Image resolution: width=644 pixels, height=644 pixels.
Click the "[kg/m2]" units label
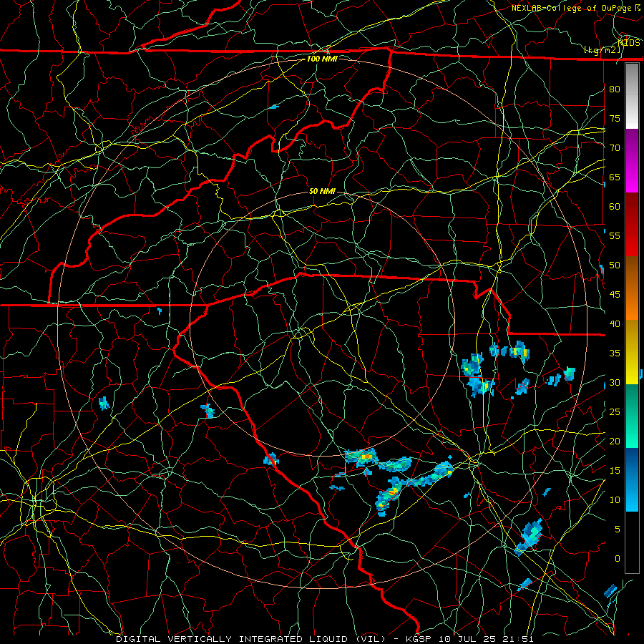(x=602, y=50)
